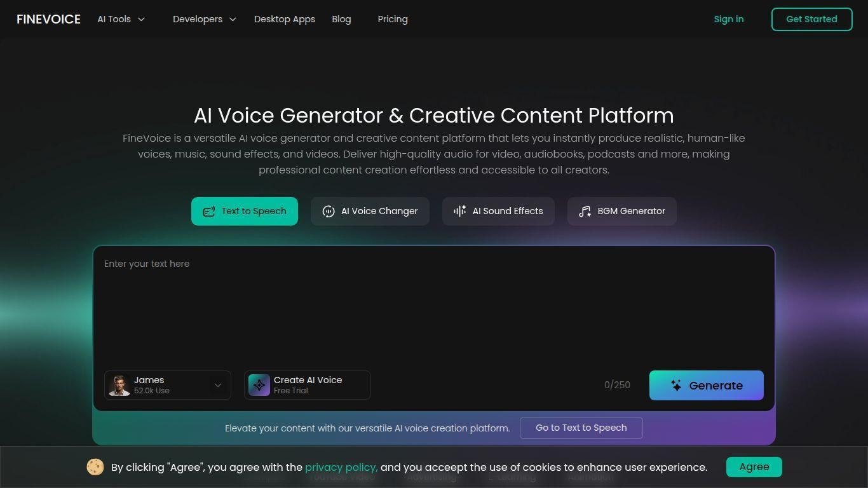The image size is (868, 488).
Task: Click the Text to Speech tab icon
Action: point(209,212)
